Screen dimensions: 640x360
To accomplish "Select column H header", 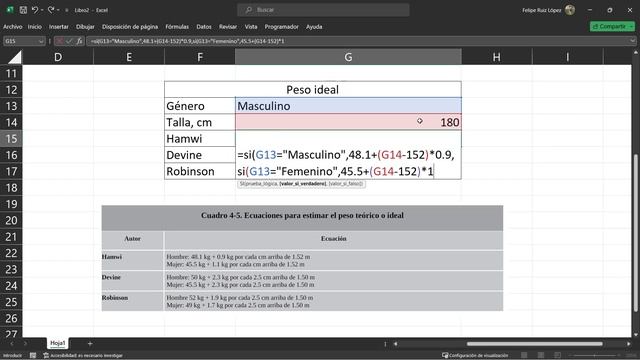I will coord(497,57).
